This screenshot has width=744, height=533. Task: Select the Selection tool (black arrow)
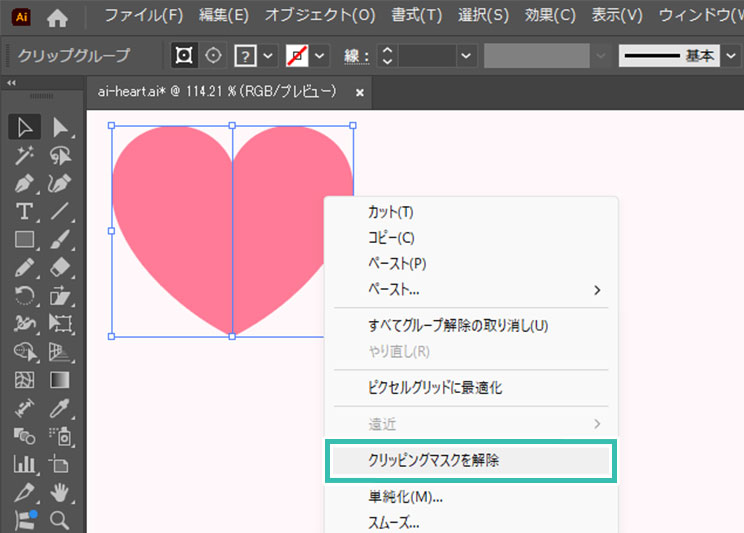click(25, 126)
